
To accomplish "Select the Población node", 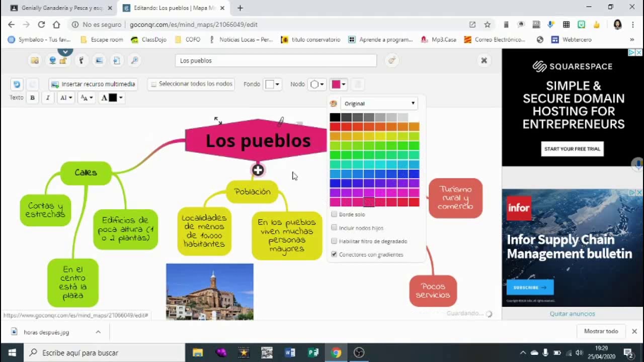I will click(252, 192).
